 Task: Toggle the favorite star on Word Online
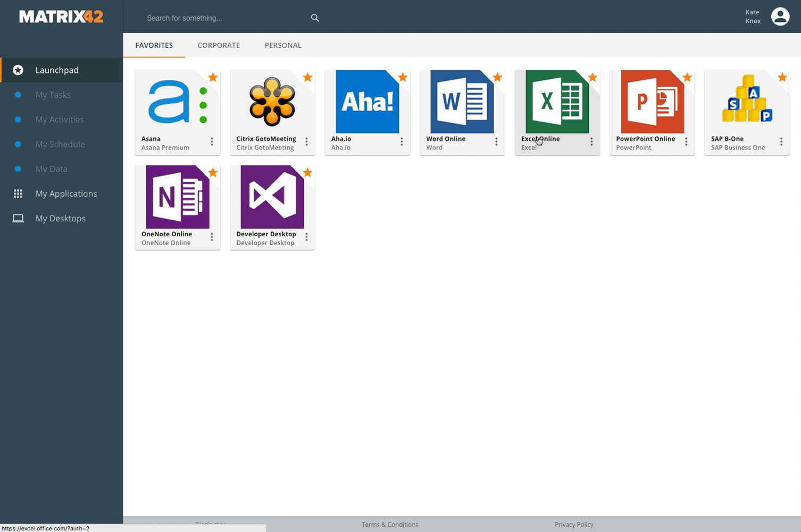(497, 77)
